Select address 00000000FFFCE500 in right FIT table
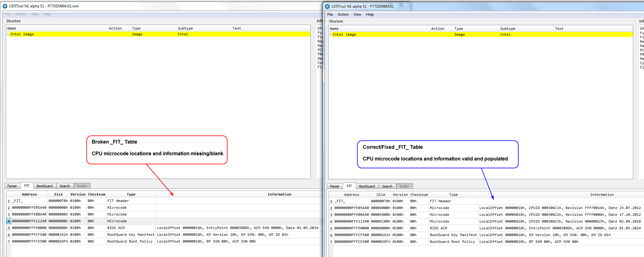This screenshot has width=644, height=257. click(x=352, y=242)
